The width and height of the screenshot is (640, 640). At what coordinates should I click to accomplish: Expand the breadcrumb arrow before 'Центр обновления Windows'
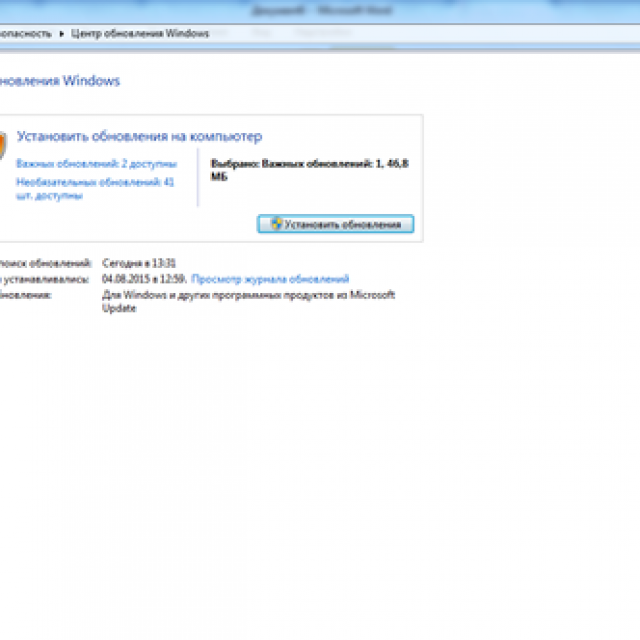click(x=62, y=34)
